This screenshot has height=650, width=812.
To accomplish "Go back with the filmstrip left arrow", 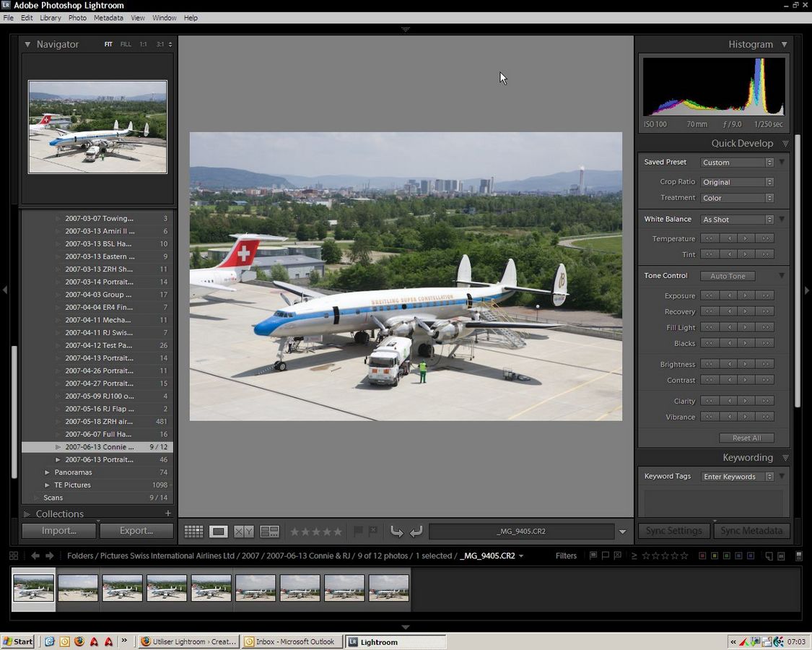I will pos(35,555).
